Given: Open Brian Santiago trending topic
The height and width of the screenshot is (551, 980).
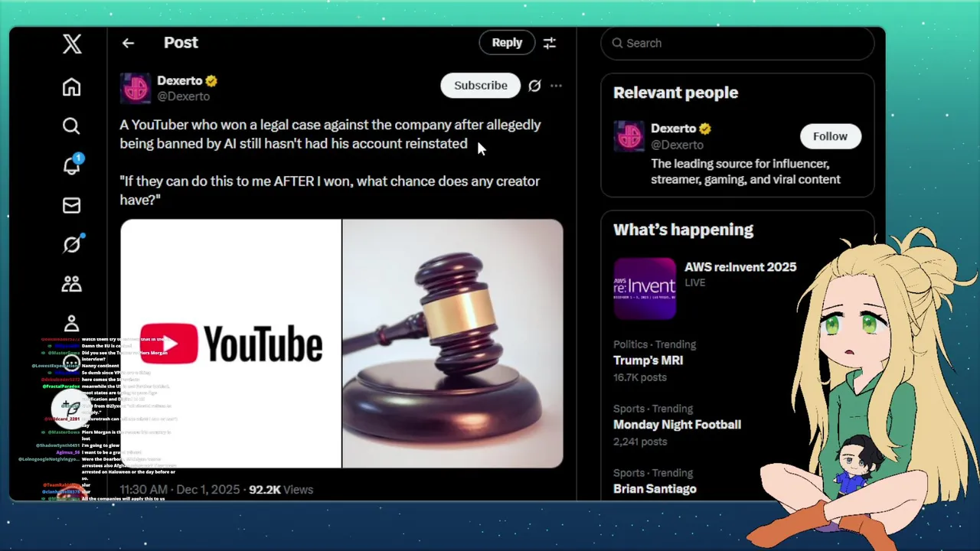Looking at the screenshot, I should click(655, 489).
